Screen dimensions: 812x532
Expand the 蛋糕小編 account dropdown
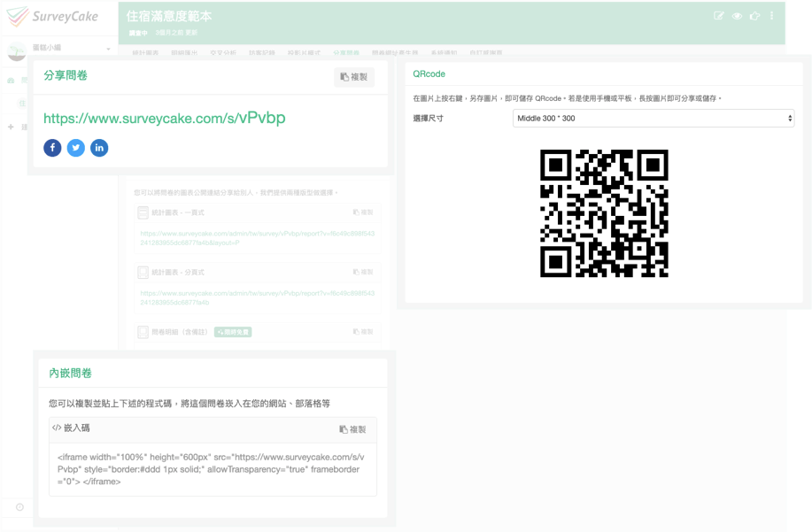click(x=108, y=49)
